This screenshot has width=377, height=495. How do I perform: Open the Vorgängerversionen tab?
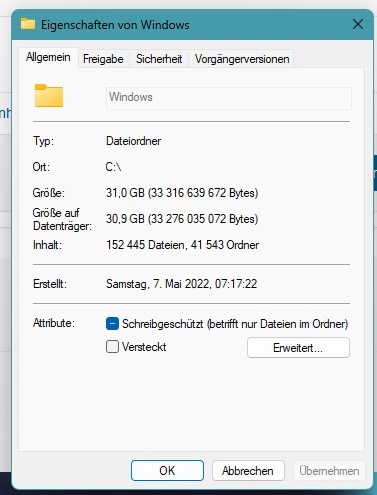[x=242, y=59]
